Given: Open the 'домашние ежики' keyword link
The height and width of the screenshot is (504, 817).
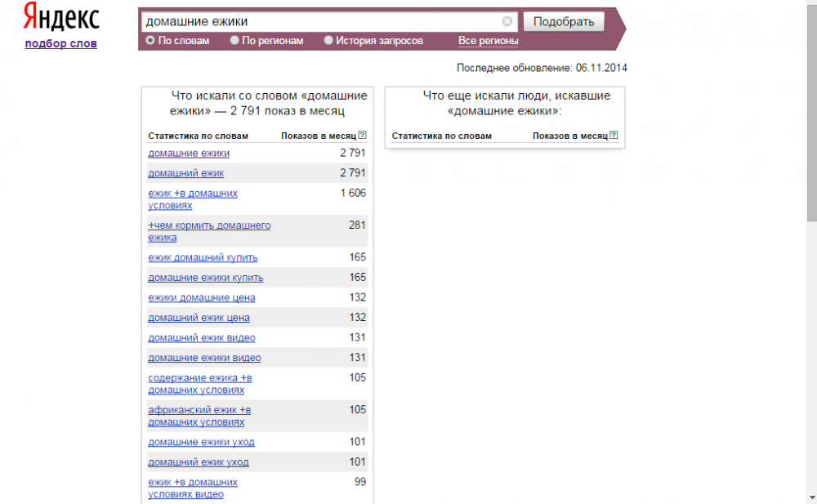Looking at the screenshot, I should (x=189, y=154).
